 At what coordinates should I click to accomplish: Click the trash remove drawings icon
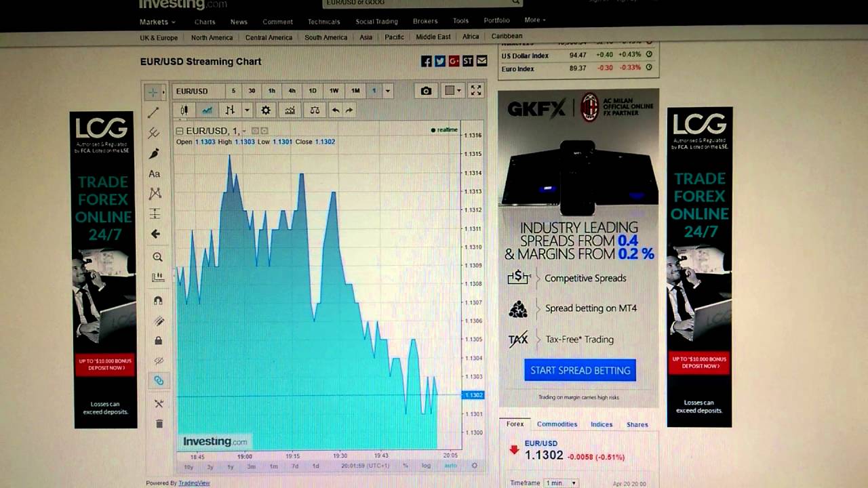(x=159, y=424)
